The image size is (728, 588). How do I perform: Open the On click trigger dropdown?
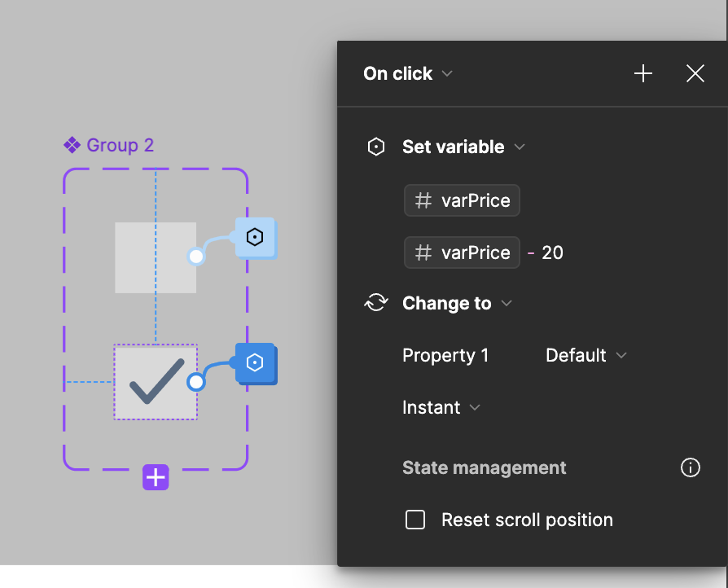click(x=408, y=73)
